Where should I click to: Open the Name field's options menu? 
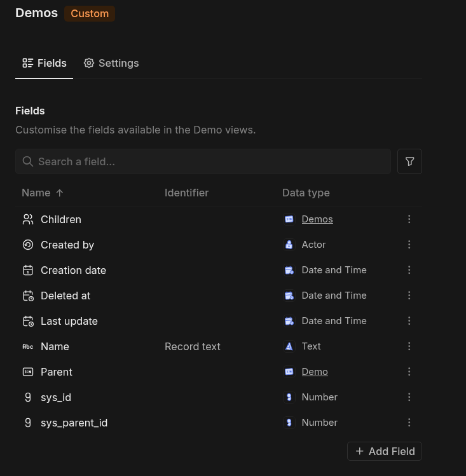[x=409, y=346]
